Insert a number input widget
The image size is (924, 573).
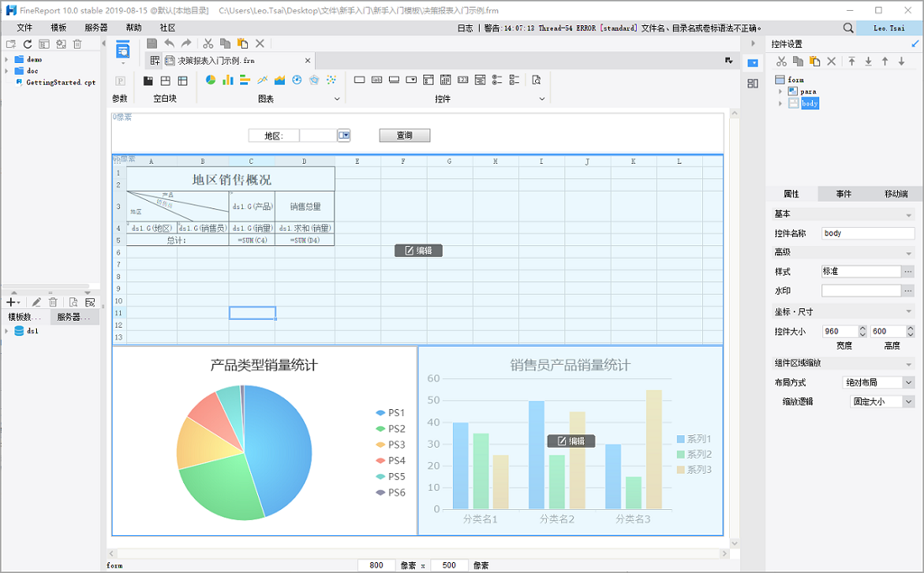pos(463,80)
